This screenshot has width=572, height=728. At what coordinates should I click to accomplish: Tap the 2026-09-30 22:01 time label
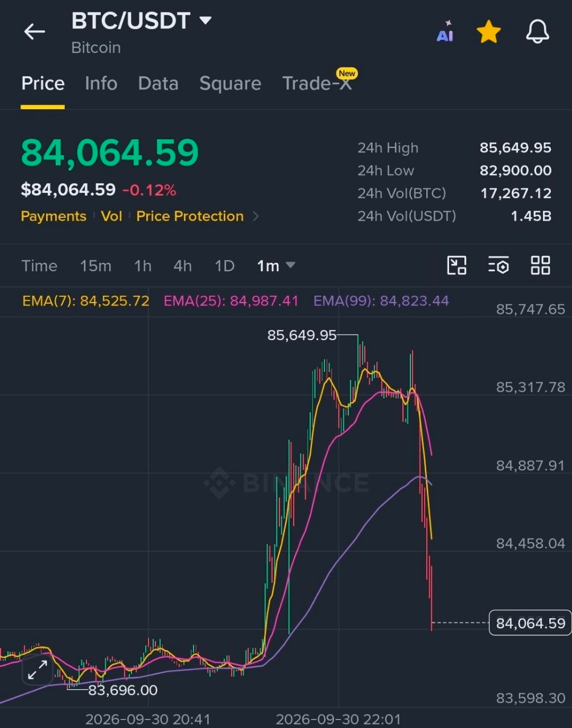(x=338, y=719)
